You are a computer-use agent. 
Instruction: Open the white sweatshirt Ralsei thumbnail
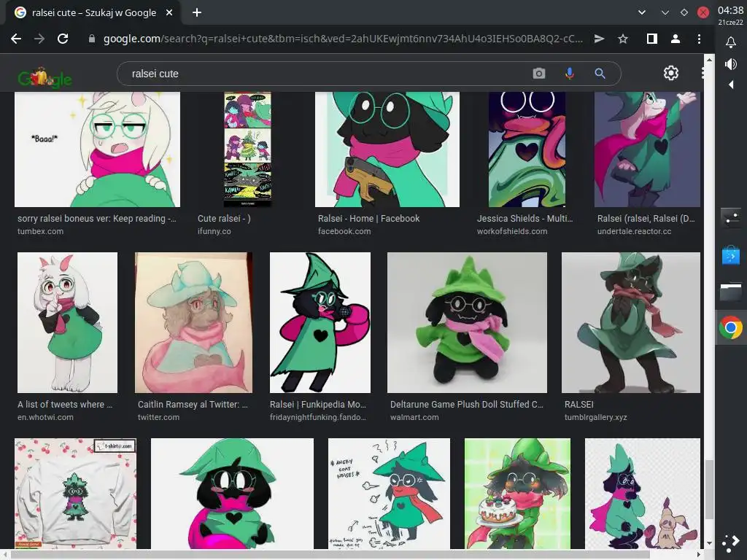(x=75, y=494)
